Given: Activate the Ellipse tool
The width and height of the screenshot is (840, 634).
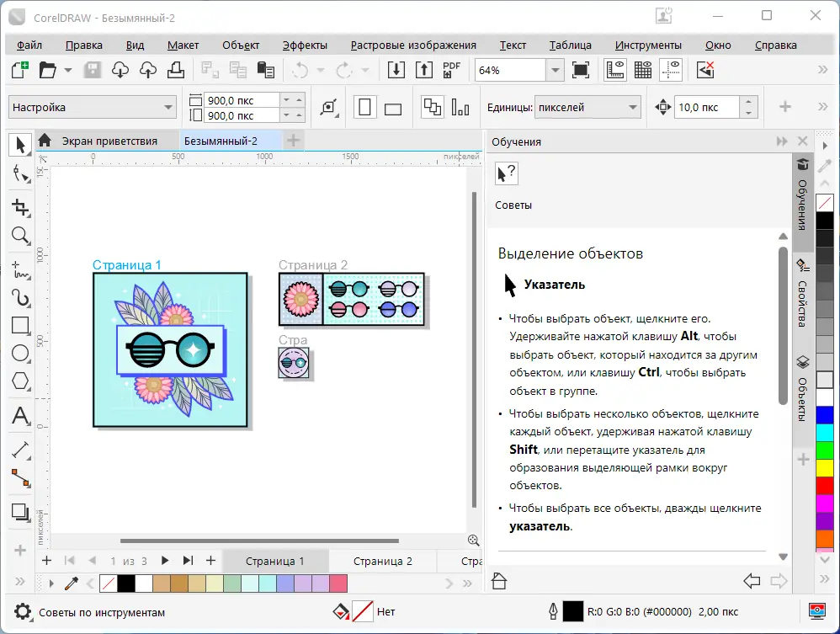Looking at the screenshot, I should (20, 354).
